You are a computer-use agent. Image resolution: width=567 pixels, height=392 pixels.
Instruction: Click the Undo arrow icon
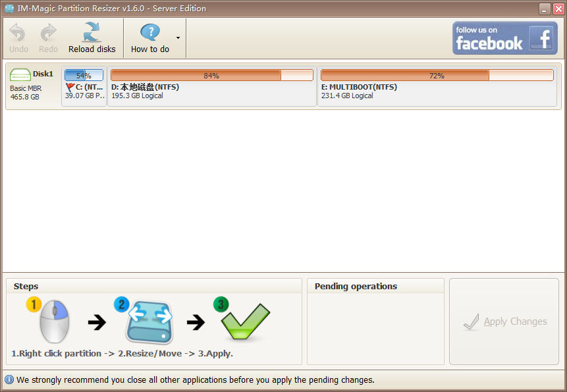[x=17, y=32]
